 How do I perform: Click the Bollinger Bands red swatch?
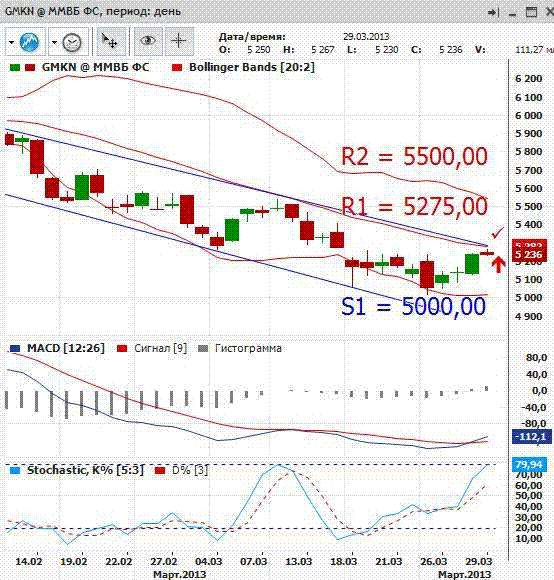pos(177,67)
